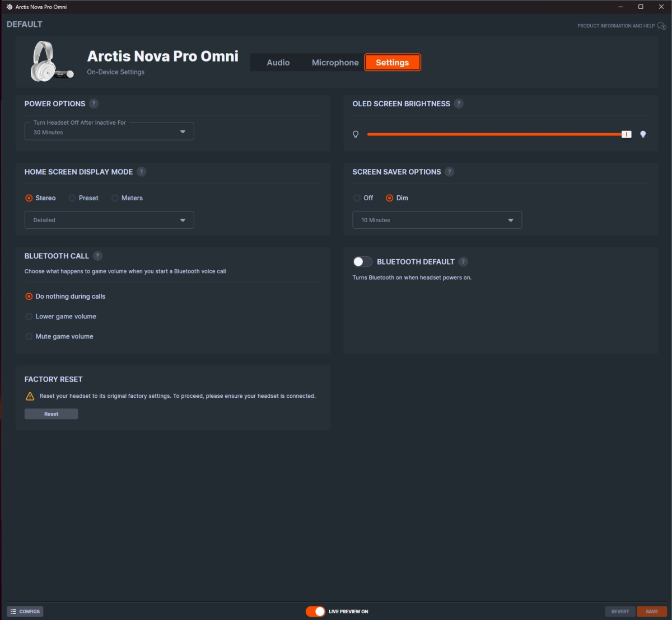Viewport: 672px width, 620px height.
Task: Select the Meters display mode
Action: [127, 198]
